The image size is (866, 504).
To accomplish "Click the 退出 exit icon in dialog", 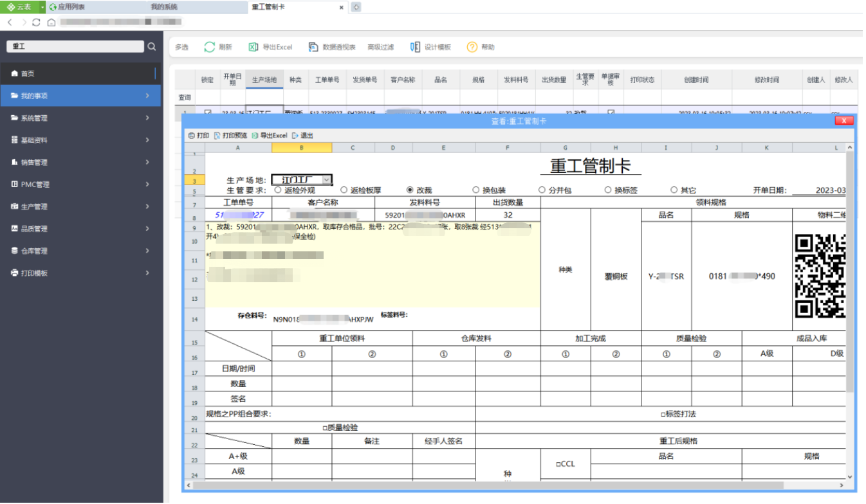I will [295, 136].
